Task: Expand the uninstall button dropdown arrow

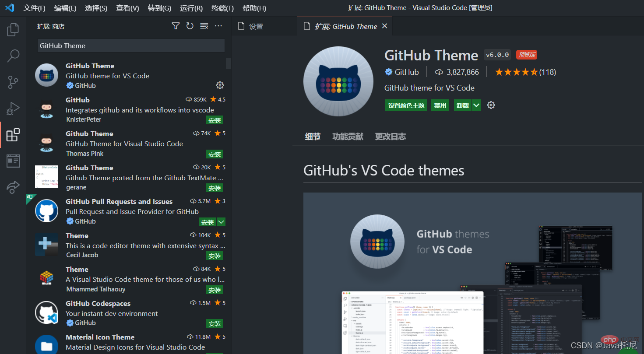Action: click(x=476, y=105)
